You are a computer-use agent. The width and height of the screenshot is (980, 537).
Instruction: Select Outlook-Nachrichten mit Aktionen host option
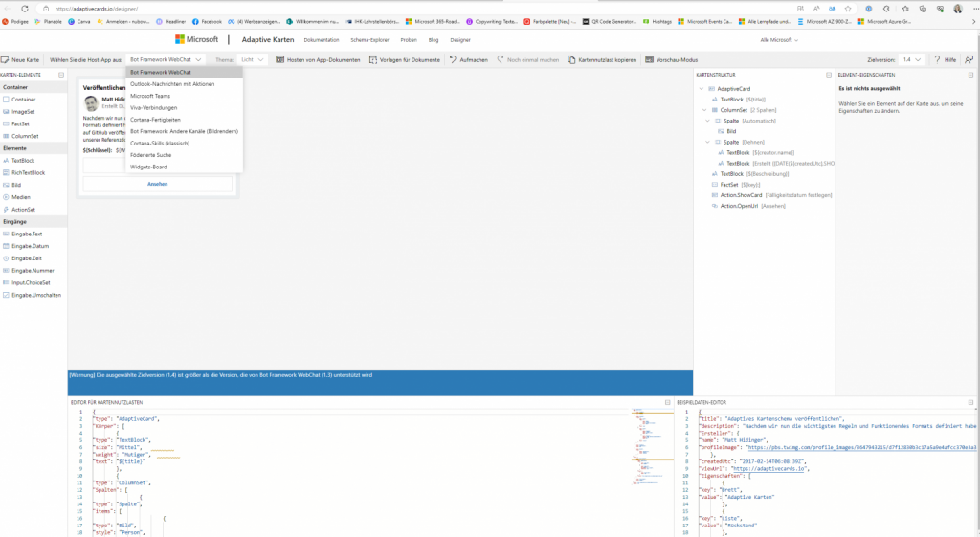pyautogui.click(x=184, y=84)
